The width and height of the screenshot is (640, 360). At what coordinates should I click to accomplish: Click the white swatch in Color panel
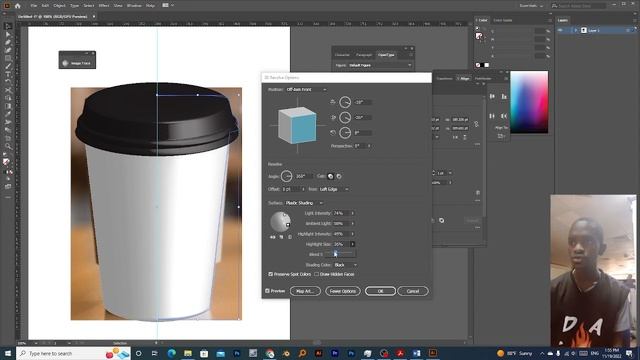(x=487, y=65)
